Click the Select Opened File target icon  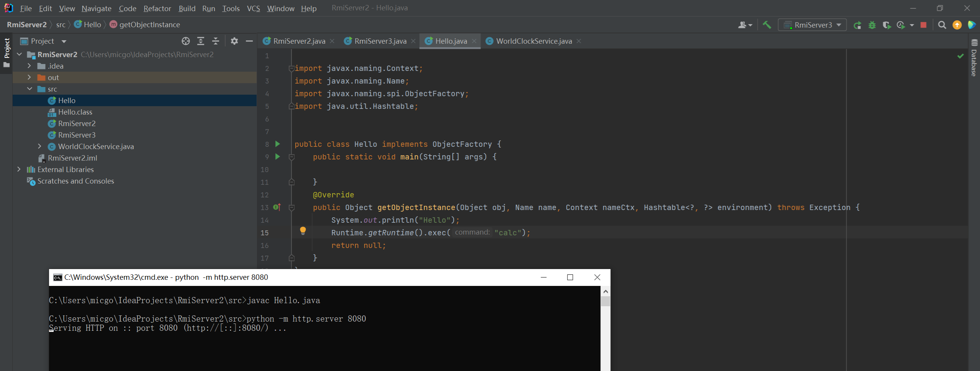(x=186, y=41)
